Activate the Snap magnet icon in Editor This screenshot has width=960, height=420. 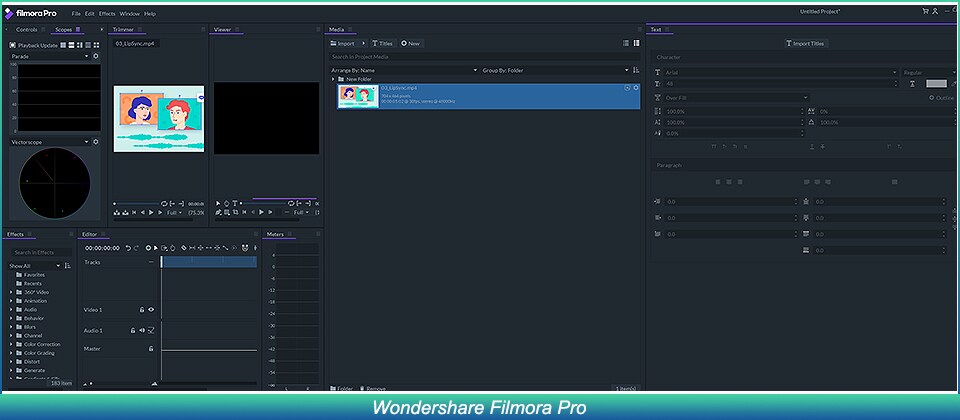pos(246,248)
